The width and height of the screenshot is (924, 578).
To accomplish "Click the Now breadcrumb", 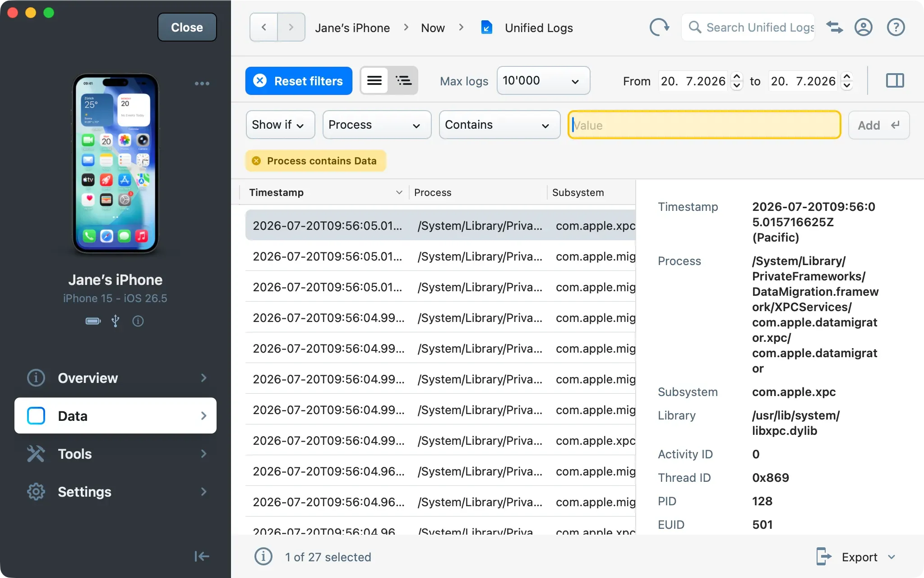I will 433,28.
